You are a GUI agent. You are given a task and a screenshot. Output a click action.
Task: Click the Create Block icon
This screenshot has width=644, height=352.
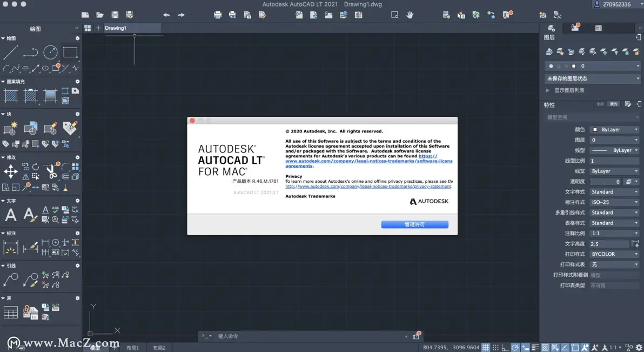tap(11, 128)
